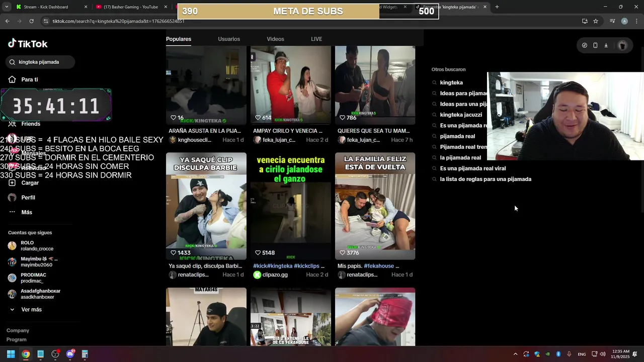Expand Ver más under followed accounts
The height and width of the screenshot is (362, 644).
pyautogui.click(x=25, y=310)
